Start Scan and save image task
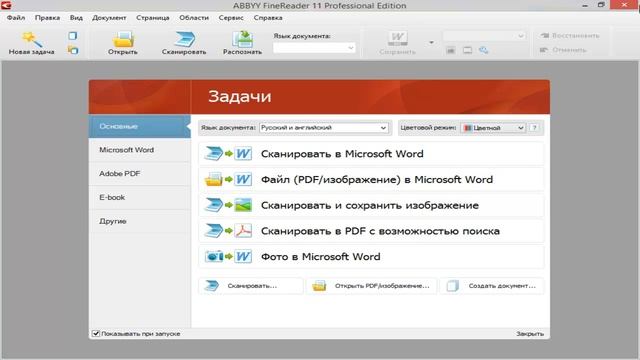 [371, 205]
